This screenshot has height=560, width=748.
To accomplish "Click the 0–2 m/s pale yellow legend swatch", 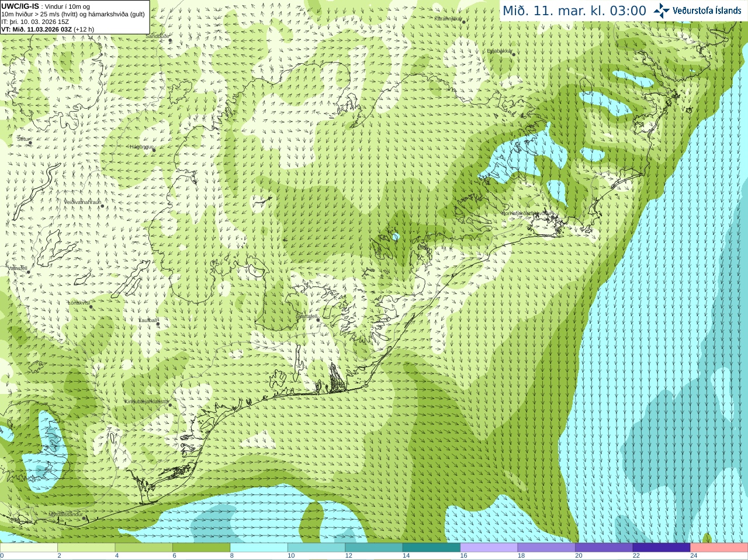I will (29, 548).
